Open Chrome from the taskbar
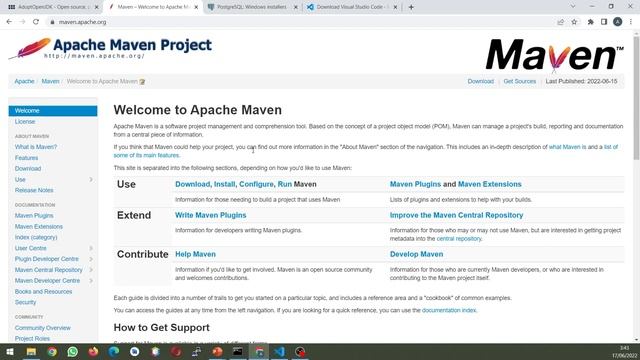The image size is (640, 360). 52,351
